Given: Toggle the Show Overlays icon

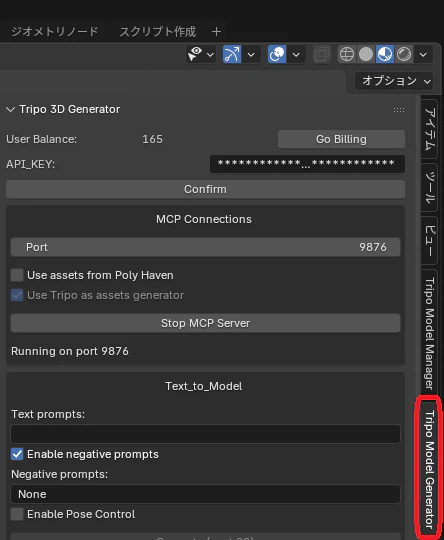Looking at the screenshot, I should tap(277, 54).
